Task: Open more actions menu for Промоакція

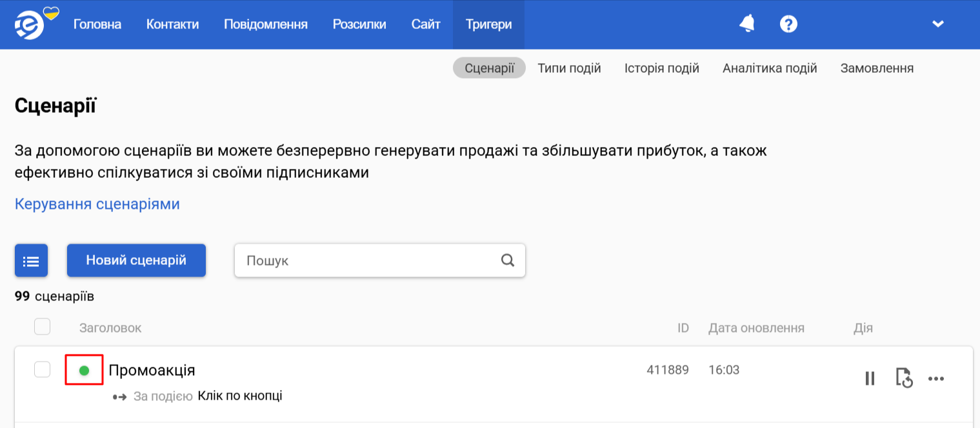Action: point(936,378)
